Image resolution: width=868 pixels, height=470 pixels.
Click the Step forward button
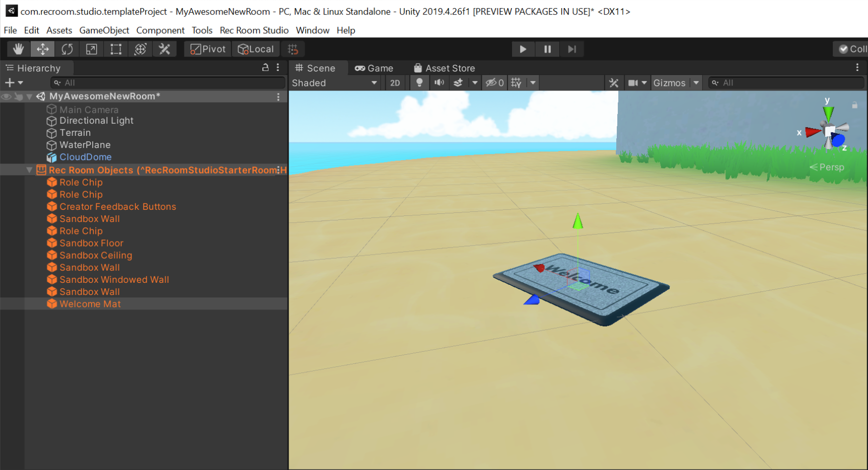pyautogui.click(x=571, y=49)
